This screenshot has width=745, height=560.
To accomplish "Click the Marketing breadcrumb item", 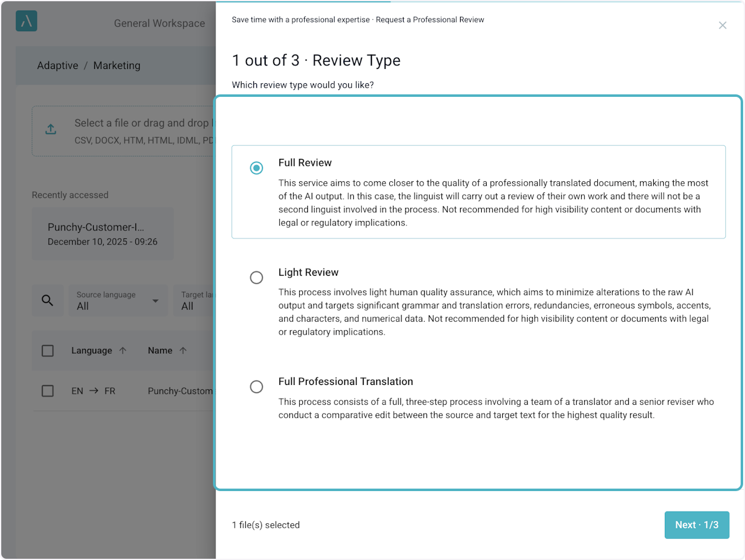I will click(x=117, y=65).
